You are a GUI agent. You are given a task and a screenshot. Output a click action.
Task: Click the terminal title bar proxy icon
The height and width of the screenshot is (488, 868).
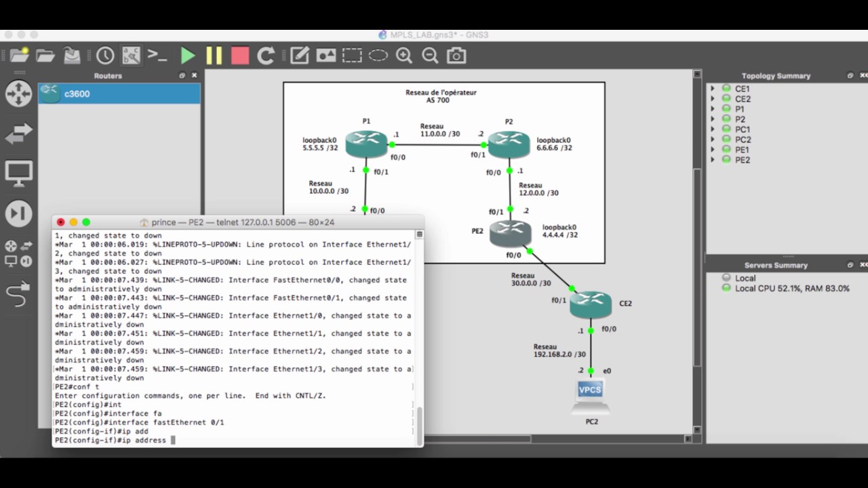[x=144, y=222]
